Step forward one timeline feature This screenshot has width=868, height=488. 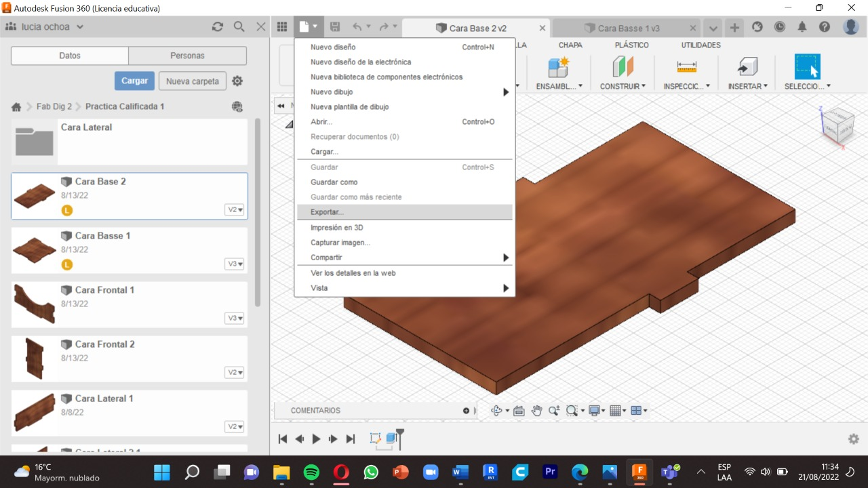[333, 439]
